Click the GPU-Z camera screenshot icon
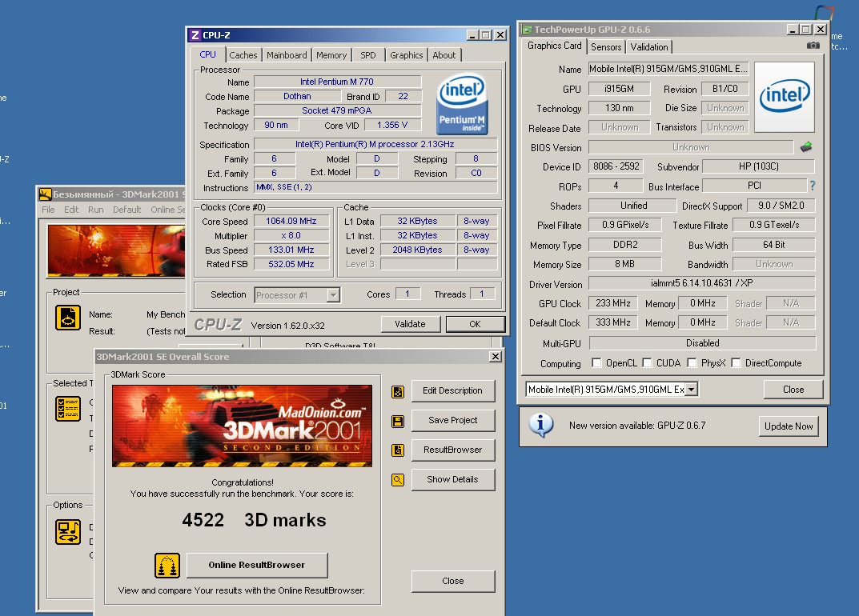This screenshot has width=859, height=616. pyautogui.click(x=813, y=46)
